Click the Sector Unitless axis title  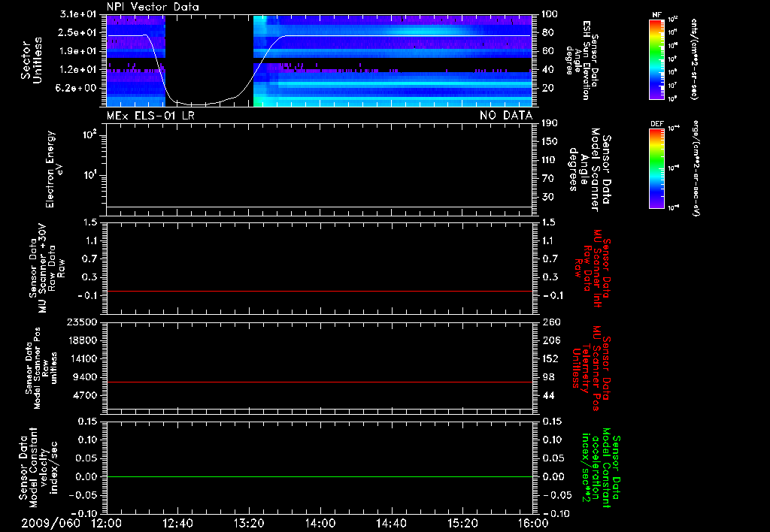[31, 60]
